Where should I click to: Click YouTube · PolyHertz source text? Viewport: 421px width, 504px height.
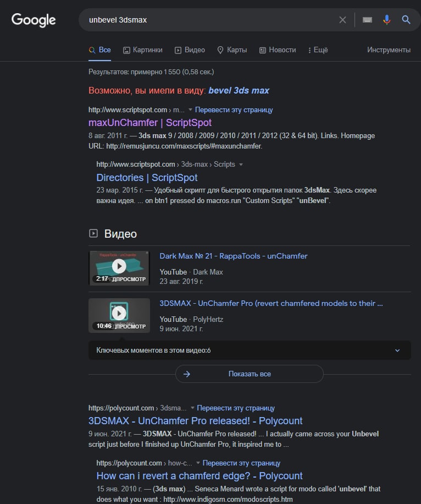click(191, 320)
